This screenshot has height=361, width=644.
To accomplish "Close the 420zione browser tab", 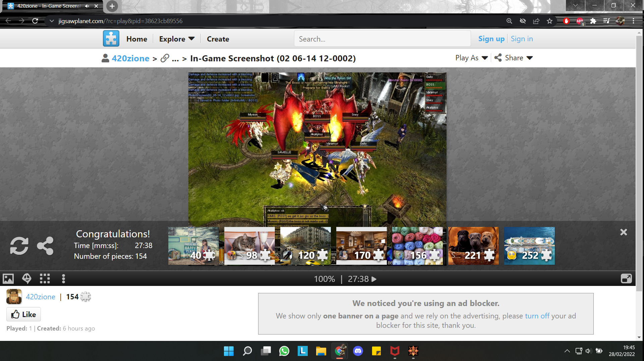I will click(x=96, y=6).
